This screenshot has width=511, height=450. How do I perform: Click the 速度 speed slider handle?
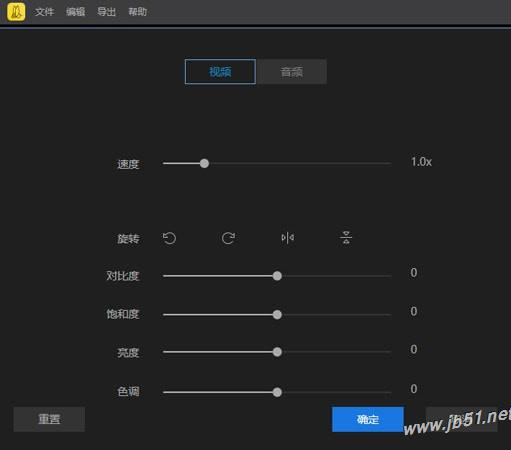pyautogui.click(x=204, y=163)
